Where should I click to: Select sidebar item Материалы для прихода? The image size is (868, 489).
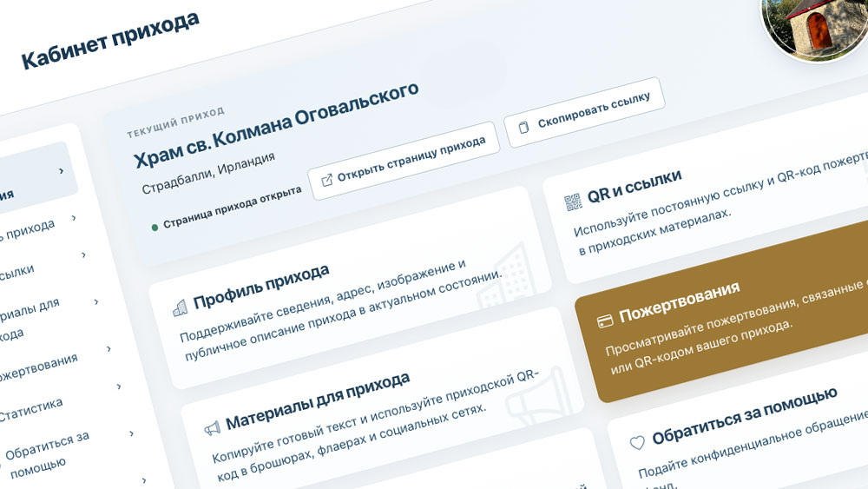pos(28,320)
